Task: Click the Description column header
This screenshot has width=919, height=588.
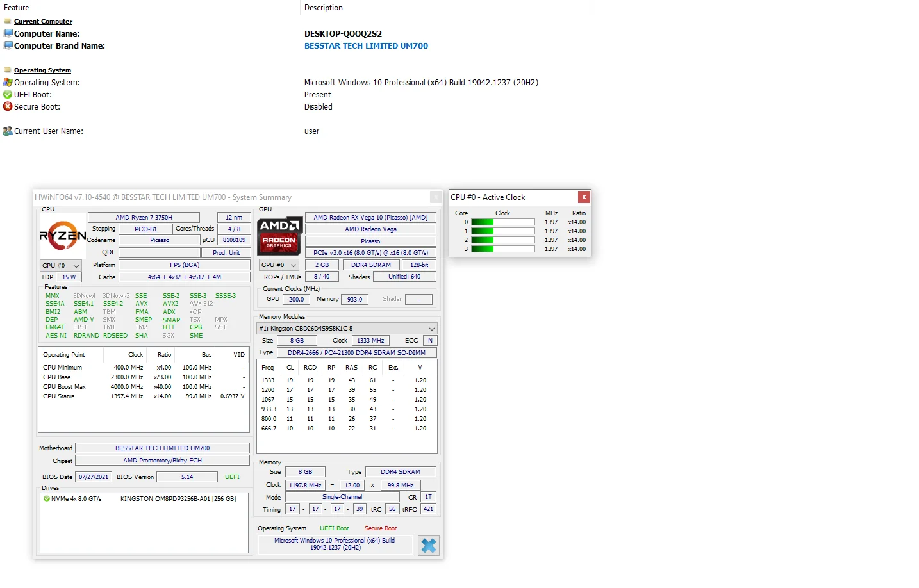Action: [324, 8]
